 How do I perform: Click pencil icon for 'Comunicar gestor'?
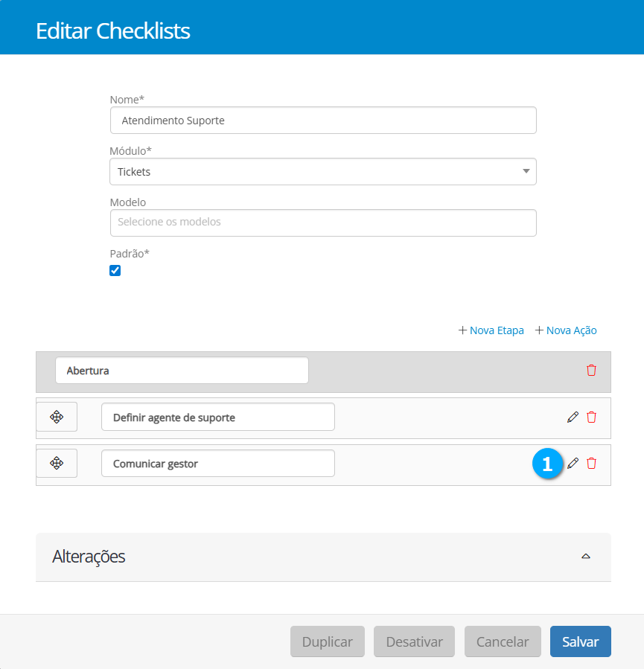click(x=573, y=464)
